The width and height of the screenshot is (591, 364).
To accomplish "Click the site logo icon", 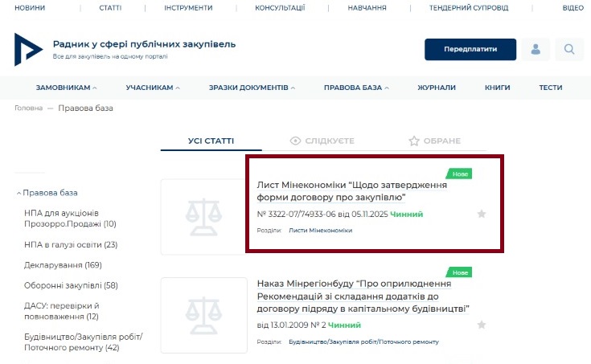I will click(29, 49).
